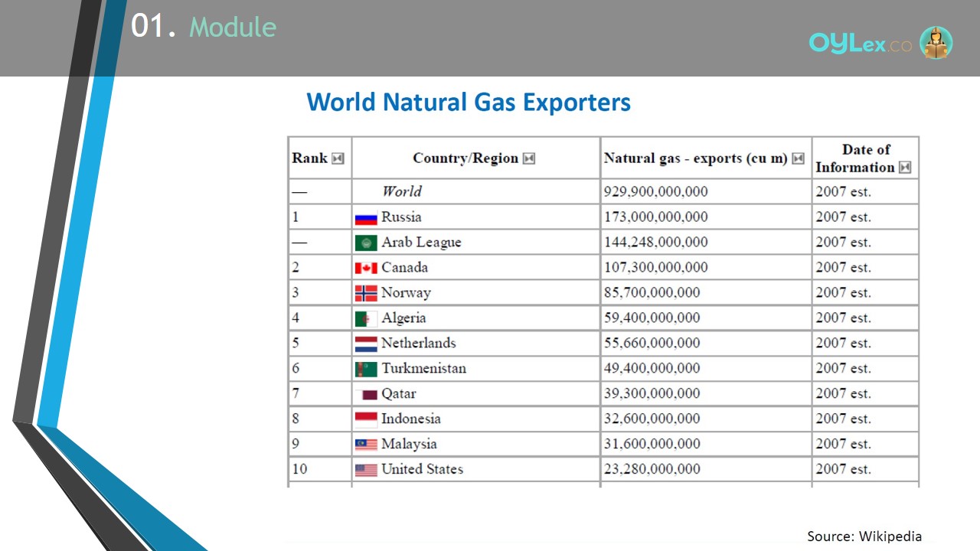Image resolution: width=980 pixels, height=551 pixels.
Task: Click the Indonesia flag icon
Action: tap(366, 419)
